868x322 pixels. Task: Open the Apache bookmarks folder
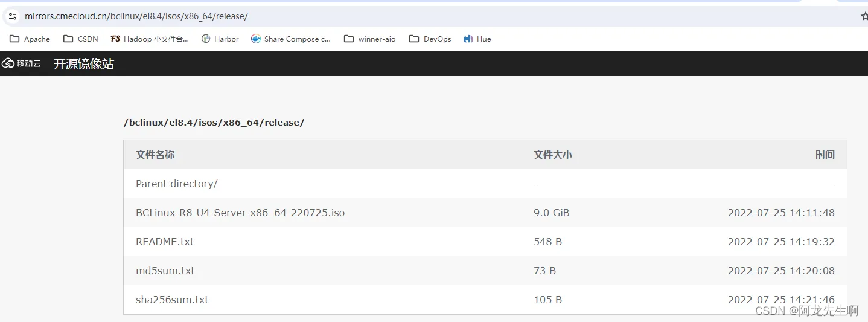coord(30,39)
